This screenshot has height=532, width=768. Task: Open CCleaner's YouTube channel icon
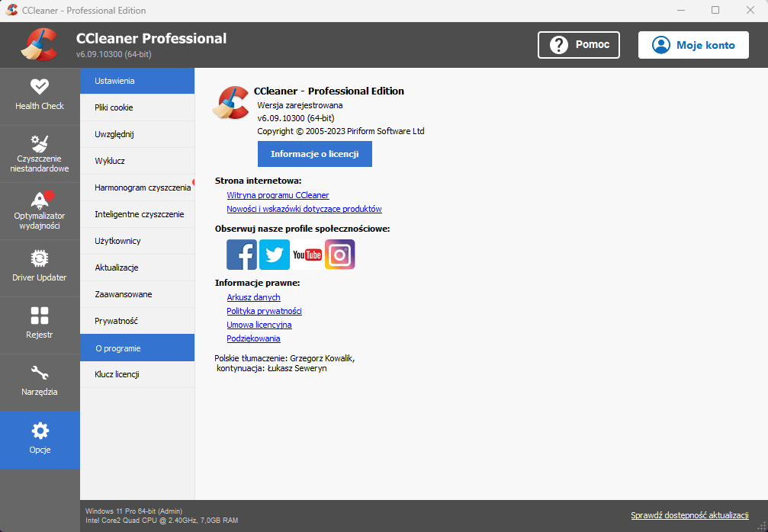click(x=307, y=255)
